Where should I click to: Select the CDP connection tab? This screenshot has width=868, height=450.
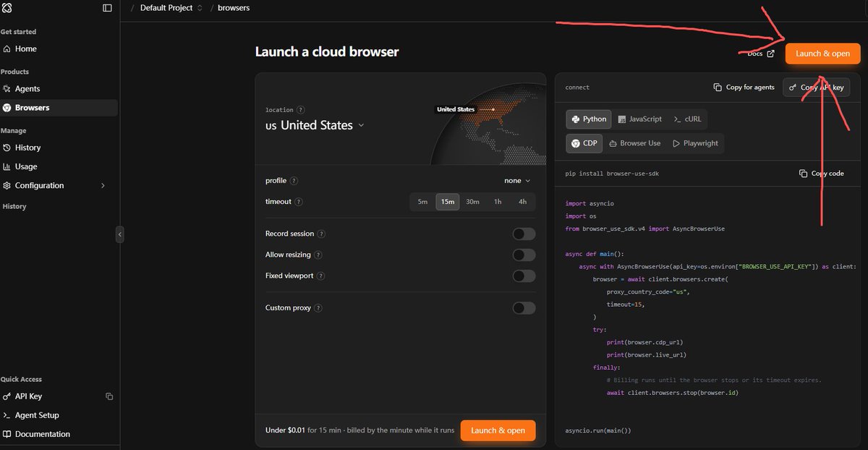tap(584, 143)
